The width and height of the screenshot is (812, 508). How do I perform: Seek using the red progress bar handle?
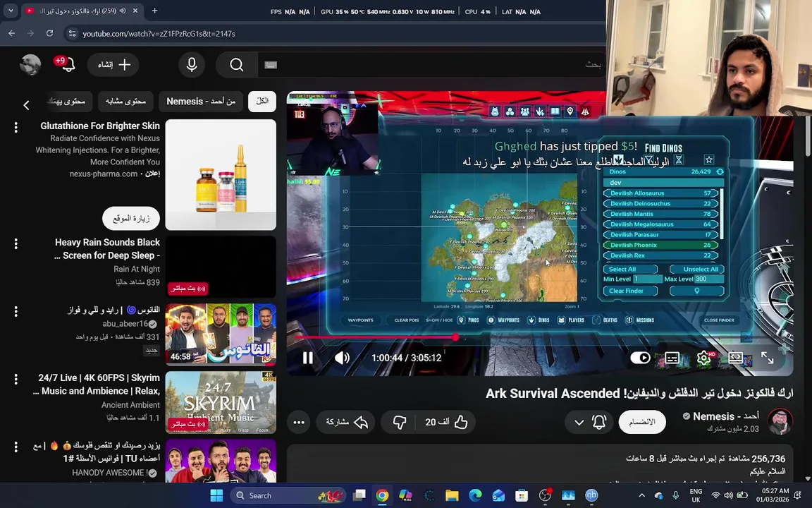point(455,337)
